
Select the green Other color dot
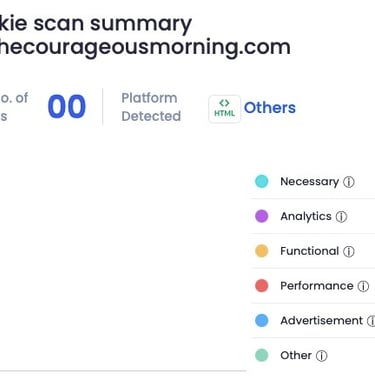pos(262,355)
